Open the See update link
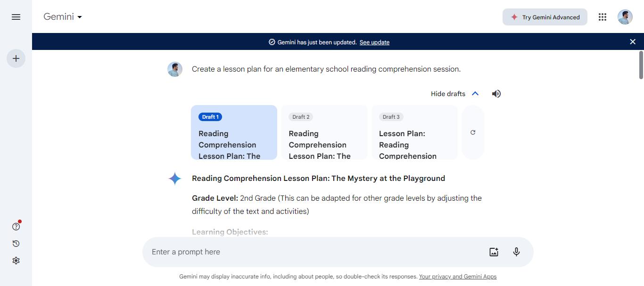Image resolution: width=644 pixels, height=286 pixels. pyautogui.click(x=374, y=42)
